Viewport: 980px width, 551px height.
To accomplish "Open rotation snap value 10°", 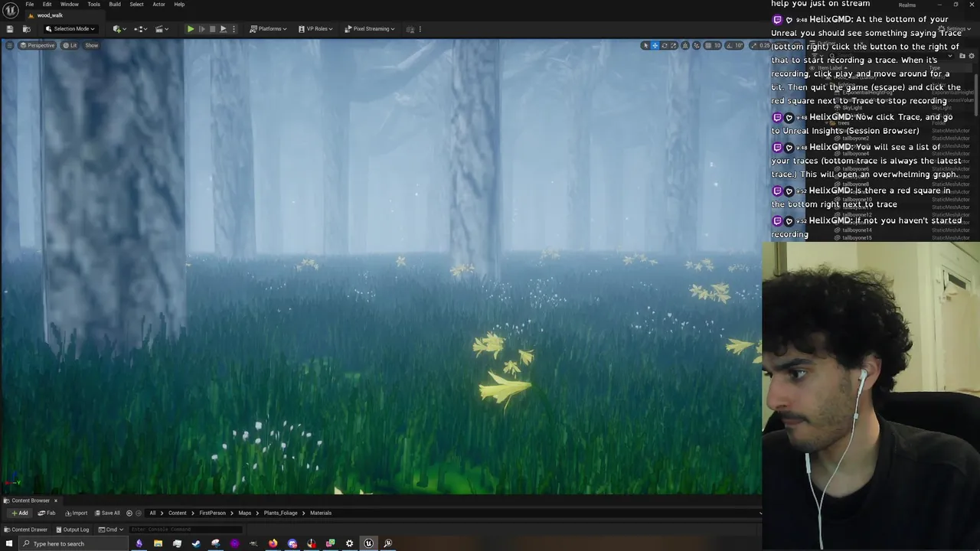I will (739, 45).
